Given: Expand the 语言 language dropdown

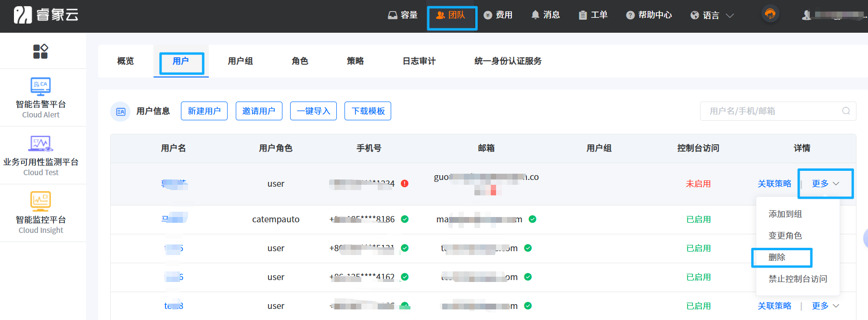Looking at the screenshot, I should click(x=712, y=15).
